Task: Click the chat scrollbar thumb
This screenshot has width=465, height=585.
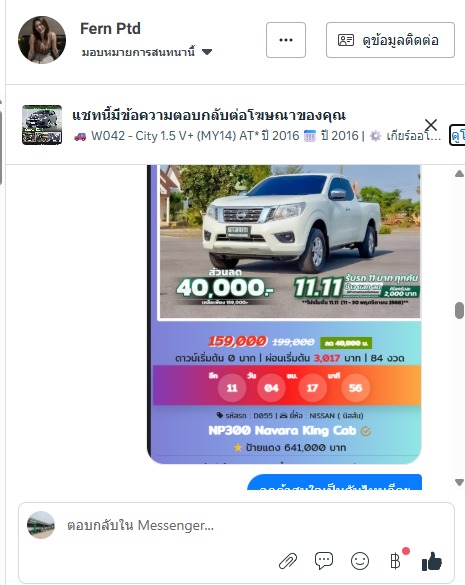Action: 459,310
